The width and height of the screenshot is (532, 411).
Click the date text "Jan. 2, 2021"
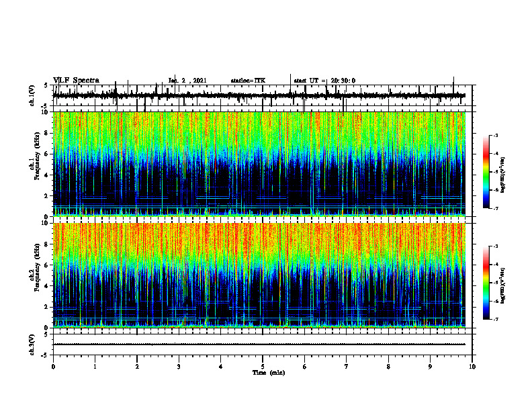(x=187, y=81)
